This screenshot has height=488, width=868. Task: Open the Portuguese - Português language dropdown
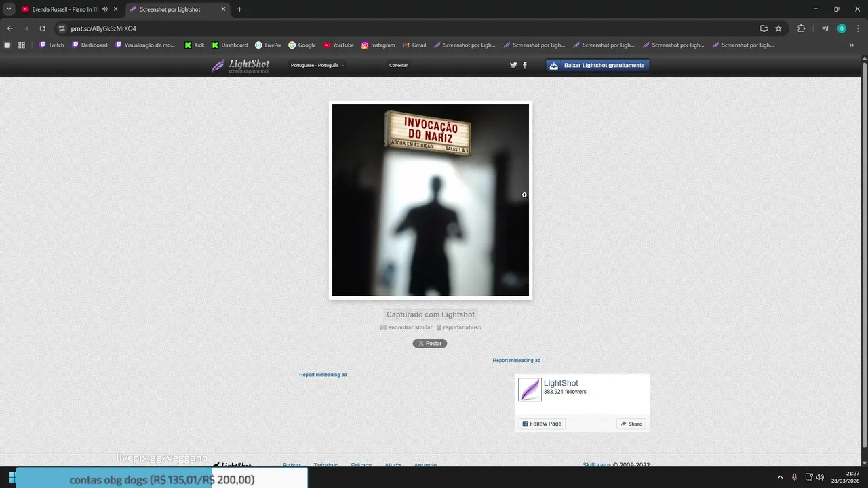click(317, 65)
